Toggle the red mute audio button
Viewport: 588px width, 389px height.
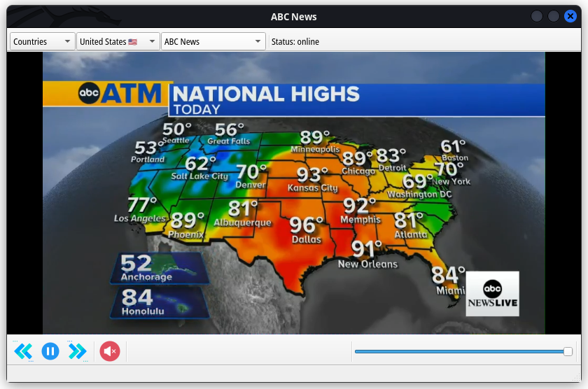click(x=109, y=351)
